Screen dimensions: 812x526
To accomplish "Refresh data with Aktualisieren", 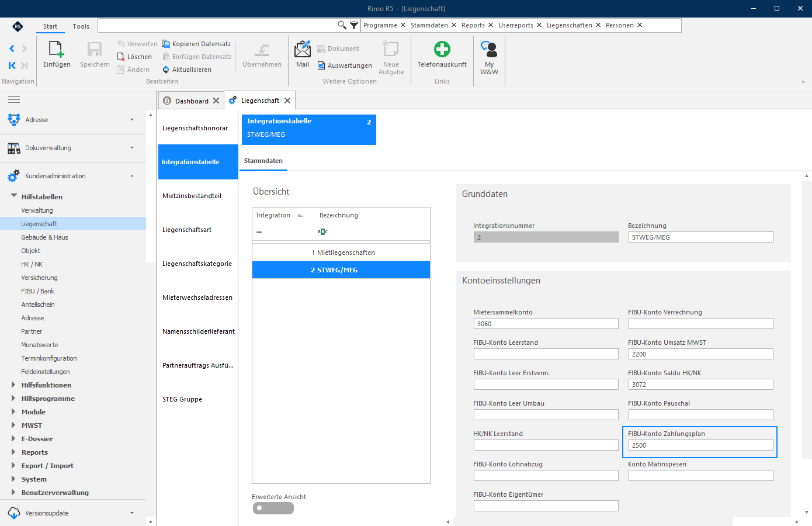I will click(187, 70).
